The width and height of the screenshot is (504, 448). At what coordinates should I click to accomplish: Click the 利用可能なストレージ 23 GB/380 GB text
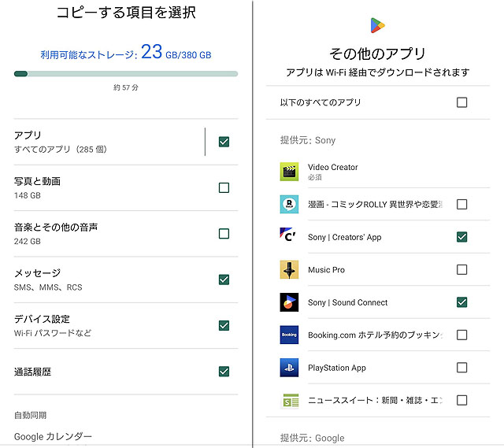point(126,53)
